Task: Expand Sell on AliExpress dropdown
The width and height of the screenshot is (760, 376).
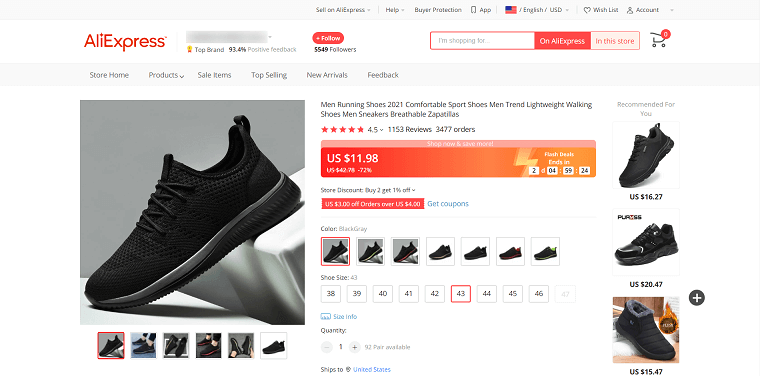Action: coord(343,10)
